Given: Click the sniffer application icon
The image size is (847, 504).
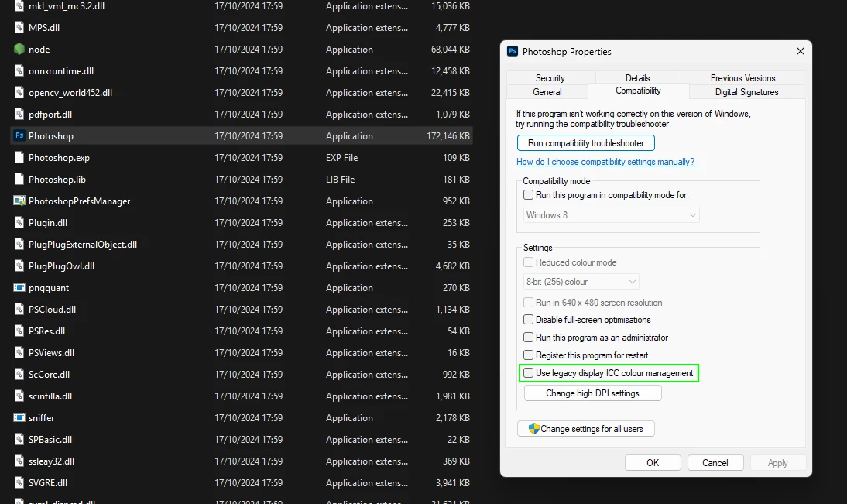Looking at the screenshot, I should tap(19, 417).
